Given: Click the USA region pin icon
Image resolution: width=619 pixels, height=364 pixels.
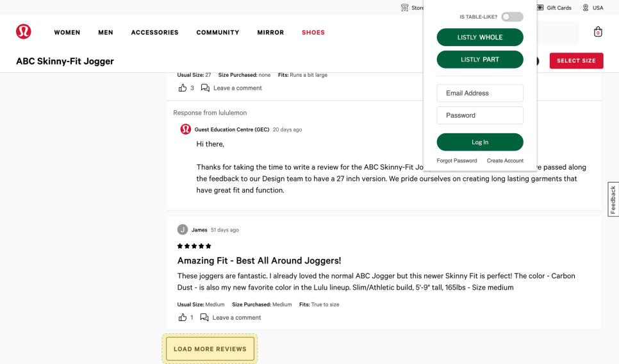Looking at the screenshot, I should coord(586,8).
